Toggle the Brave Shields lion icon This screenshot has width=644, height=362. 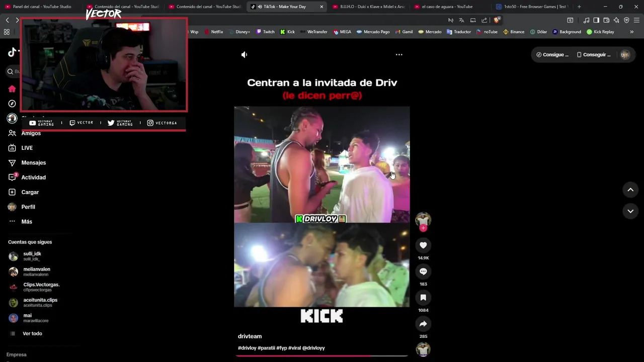(x=497, y=20)
